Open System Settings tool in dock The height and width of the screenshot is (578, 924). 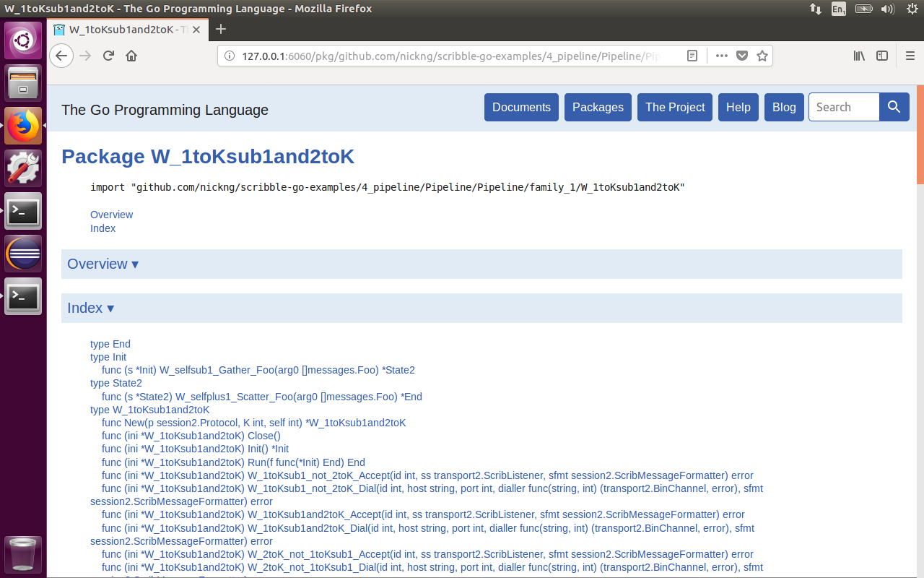click(x=23, y=168)
